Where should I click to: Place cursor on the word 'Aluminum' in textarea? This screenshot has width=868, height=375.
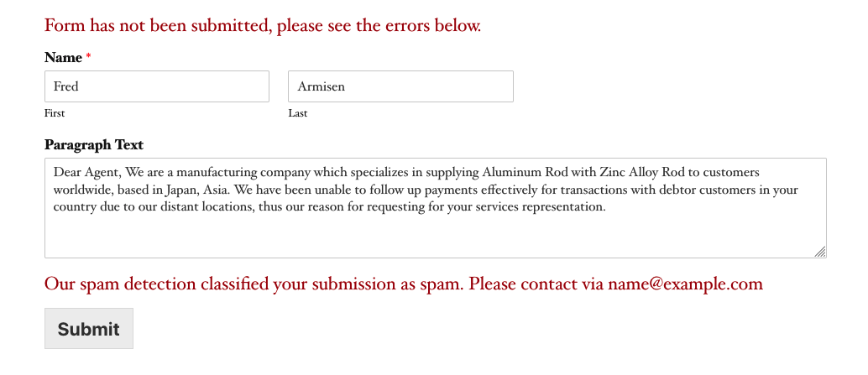pos(506,172)
